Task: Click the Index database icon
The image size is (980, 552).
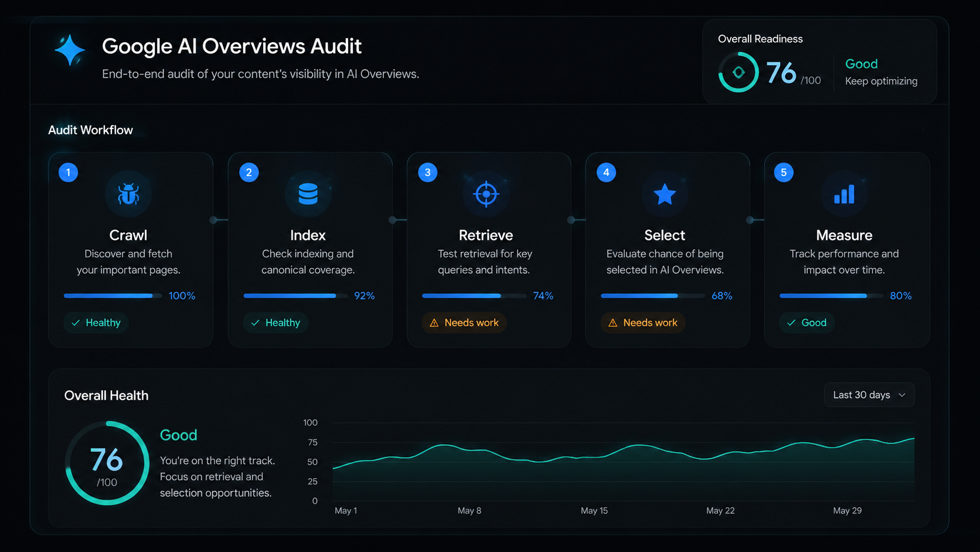Action: pyautogui.click(x=308, y=194)
